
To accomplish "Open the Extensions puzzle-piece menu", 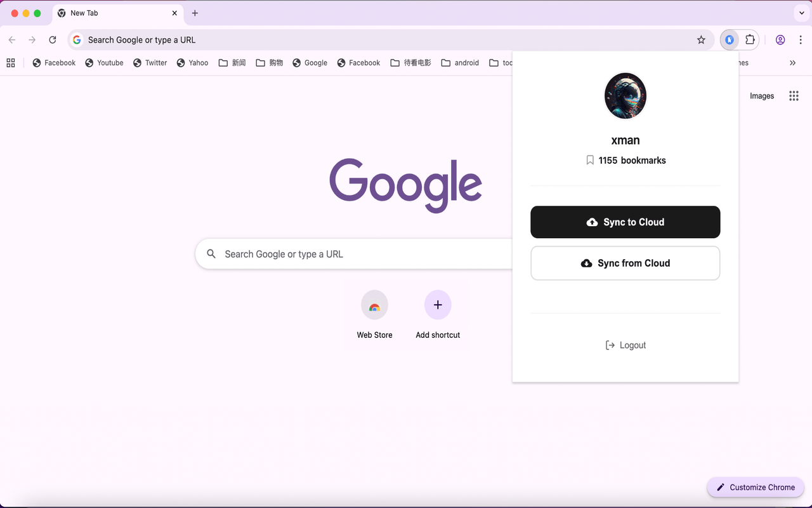I will click(x=750, y=40).
